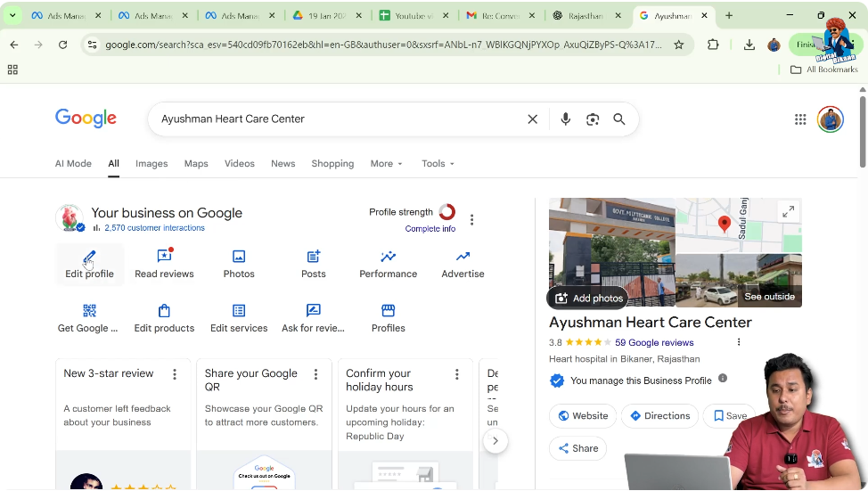Create a post via Posts
The width and height of the screenshot is (868, 491).
tap(314, 264)
